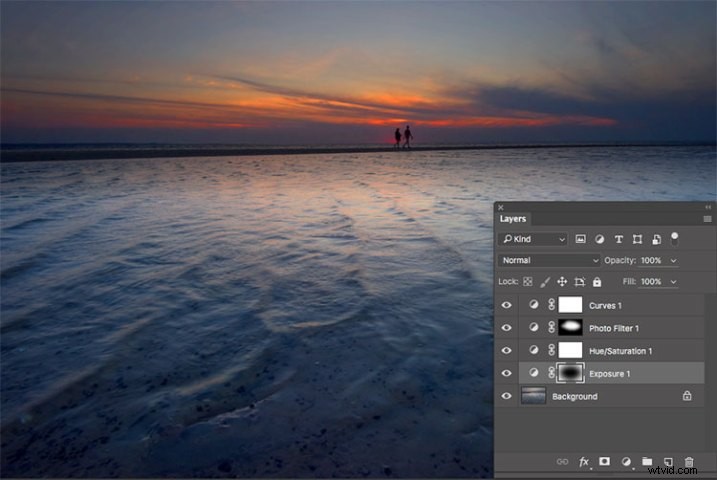
Task: Hide the Hue/Saturation 1 layer
Action: tap(506, 351)
